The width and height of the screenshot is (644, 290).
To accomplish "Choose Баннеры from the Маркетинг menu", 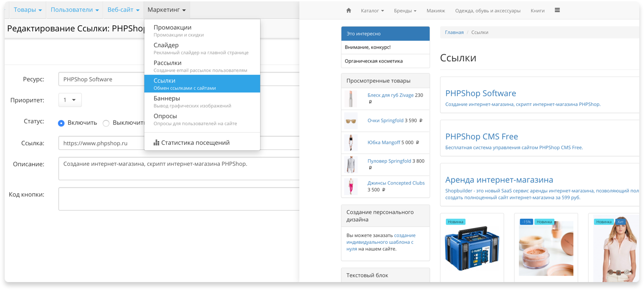I will point(202,101).
